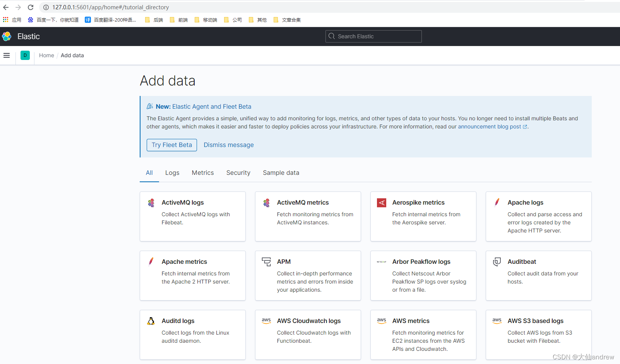Screen dimensions: 620x364
Task: Open the Auditbeat card title
Action: pyautogui.click(x=522, y=262)
